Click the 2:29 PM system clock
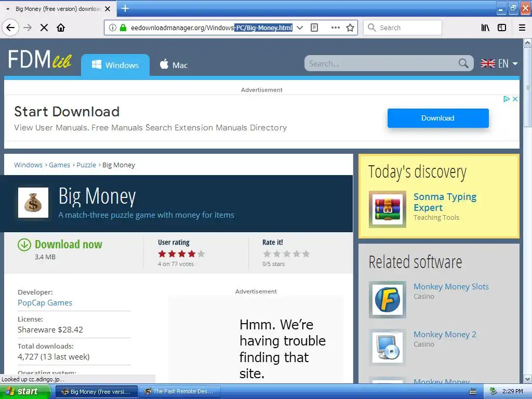Image resolution: width=532 pixels, height=399 pixels. pyautogui.click(x=513, y=392)
